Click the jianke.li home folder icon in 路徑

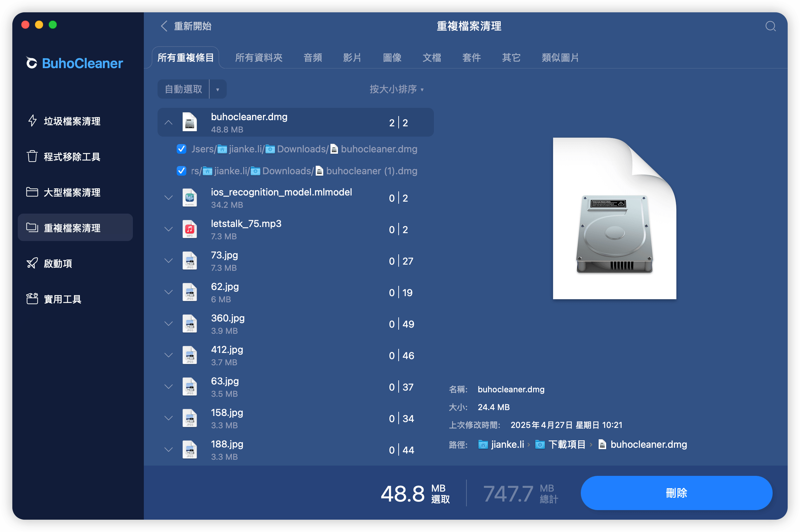(483, 445)
